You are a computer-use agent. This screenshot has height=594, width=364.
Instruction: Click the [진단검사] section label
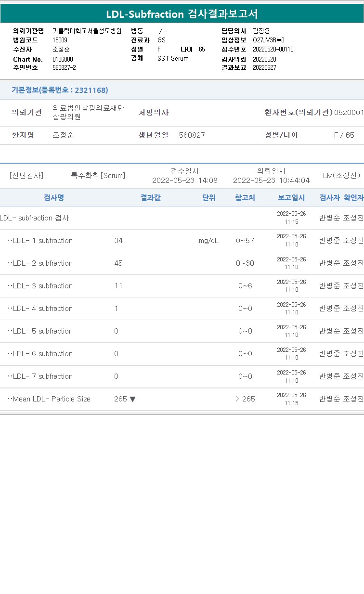pyautogui.click(x=26, y=176)
